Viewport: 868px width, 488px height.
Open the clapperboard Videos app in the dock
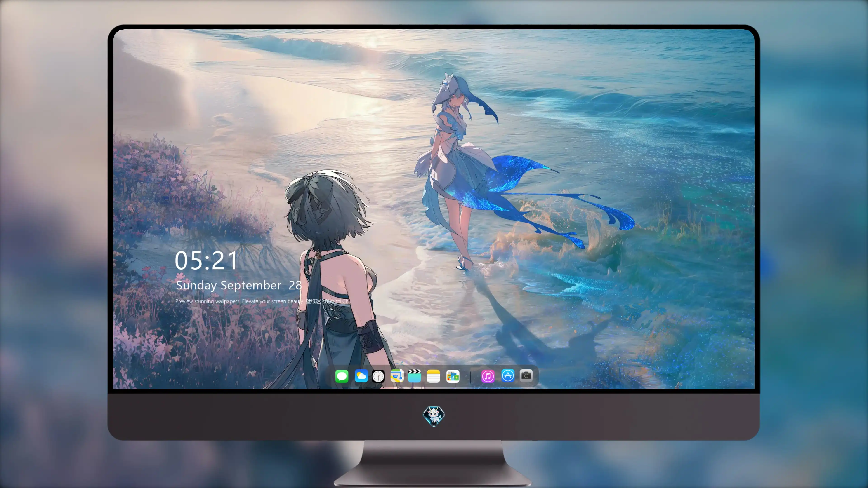[415, 376]
